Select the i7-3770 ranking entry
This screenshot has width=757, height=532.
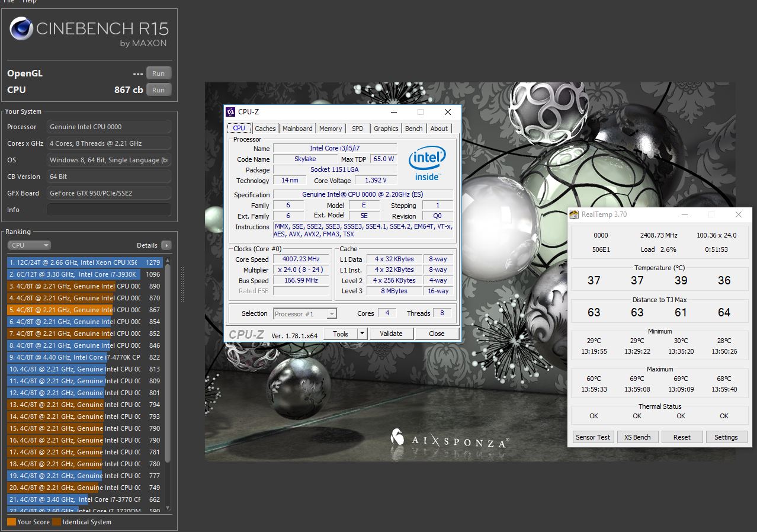(85, 499)
